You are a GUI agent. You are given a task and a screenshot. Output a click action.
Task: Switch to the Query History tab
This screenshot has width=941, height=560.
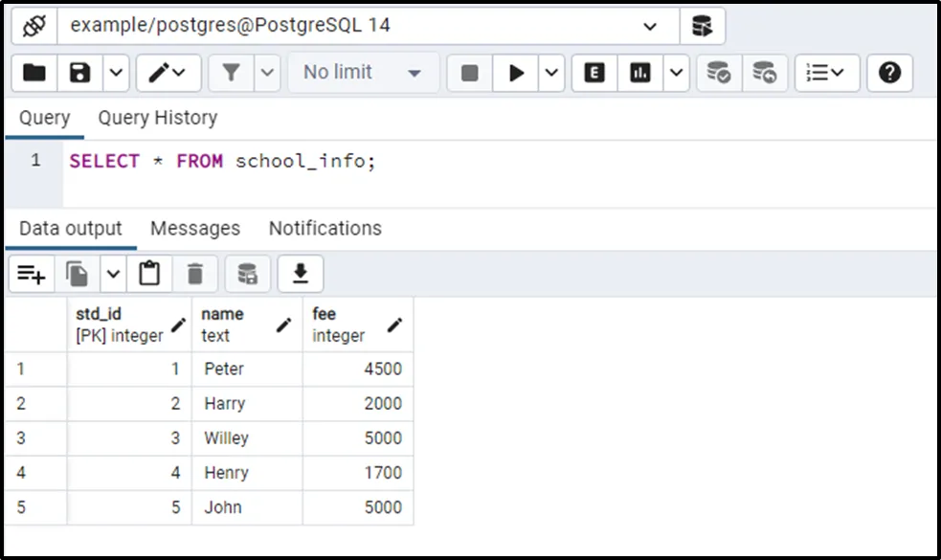pyautogui.click(x=157, y=118)
